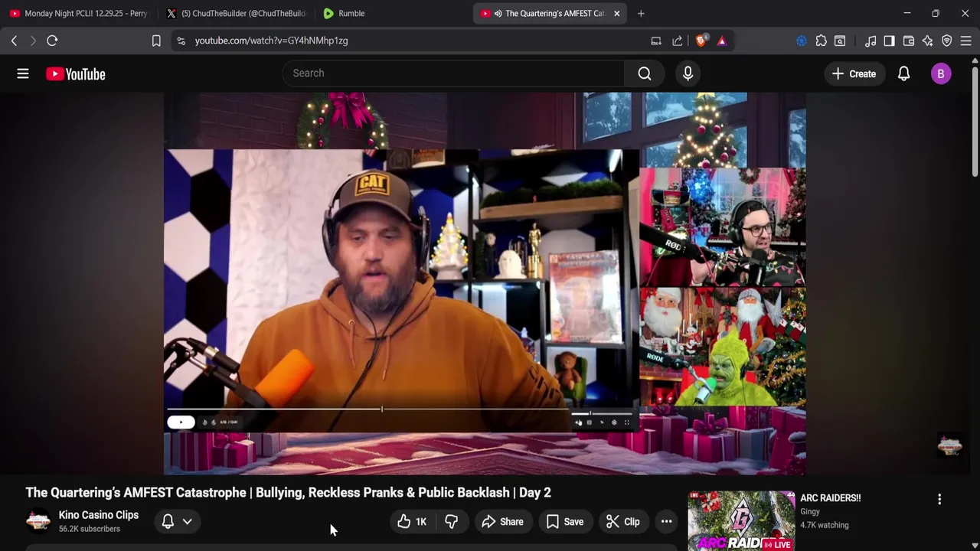Open the extensions puzzle piece menu

821,41
